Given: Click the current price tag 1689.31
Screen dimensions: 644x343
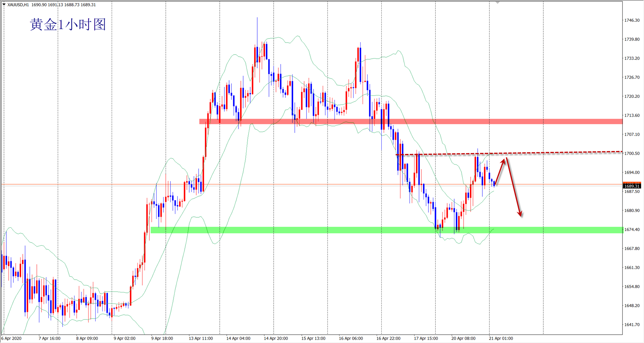Looking at the screenshot, I should click(632, 186).
